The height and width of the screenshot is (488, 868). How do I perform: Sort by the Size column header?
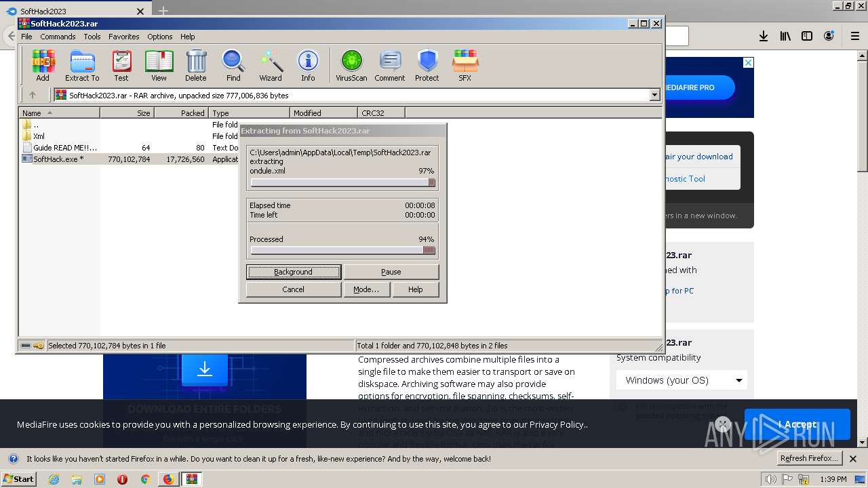127,113
